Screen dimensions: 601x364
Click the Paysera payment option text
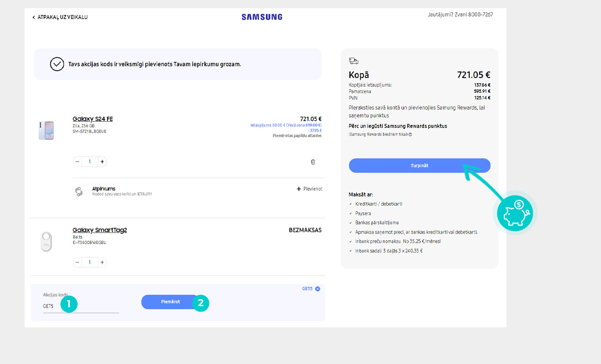point(363,213)
